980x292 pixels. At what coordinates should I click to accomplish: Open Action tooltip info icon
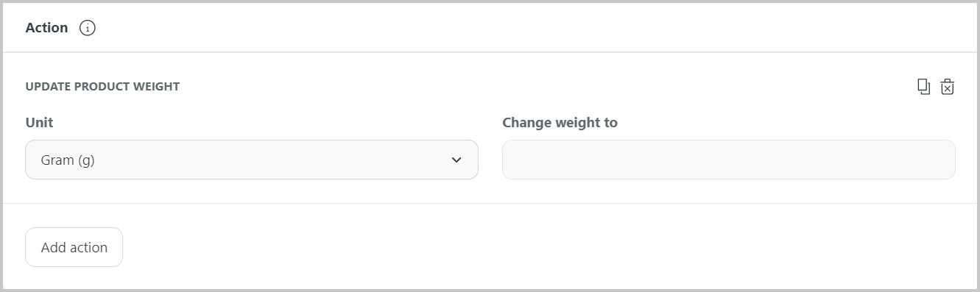88,28
